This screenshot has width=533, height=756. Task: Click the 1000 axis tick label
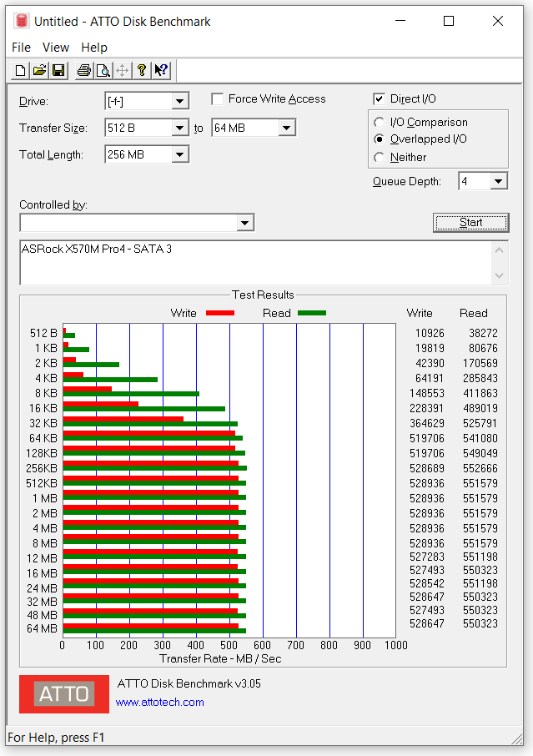click(396, 646)
